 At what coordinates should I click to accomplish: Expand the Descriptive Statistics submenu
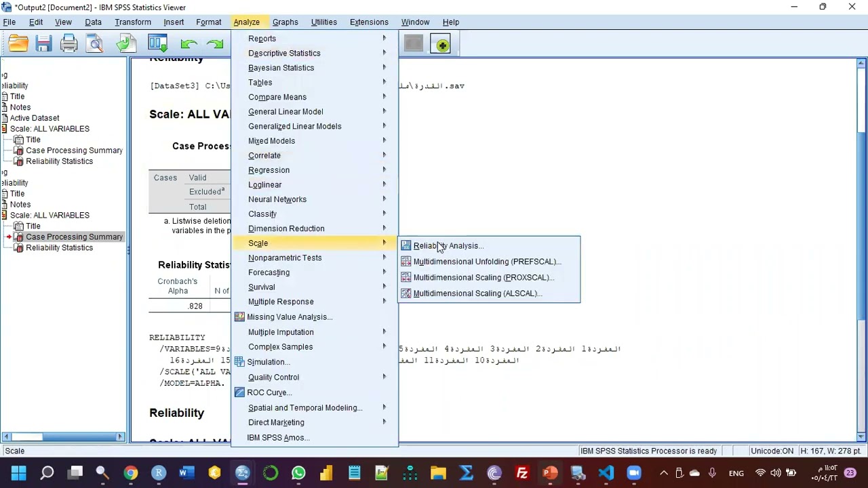(315, 53)
